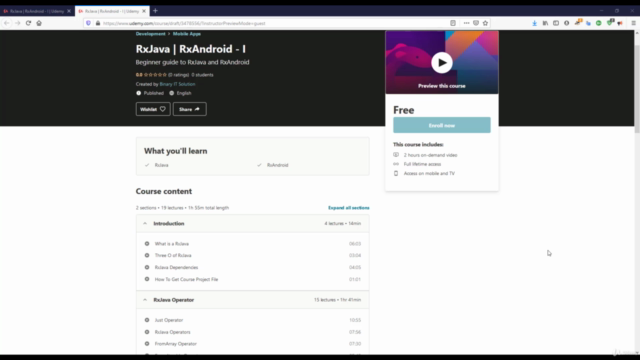The width and height of the screenshot is (640, 360).
Task: Click the RxJava Operator section header title
Action: 174,300
